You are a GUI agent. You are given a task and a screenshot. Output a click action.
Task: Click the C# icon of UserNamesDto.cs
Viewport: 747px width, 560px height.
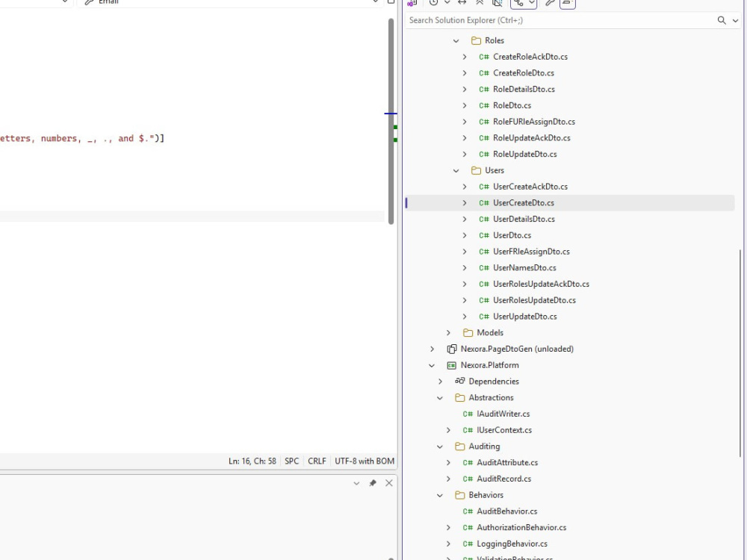tap(484, 267)
